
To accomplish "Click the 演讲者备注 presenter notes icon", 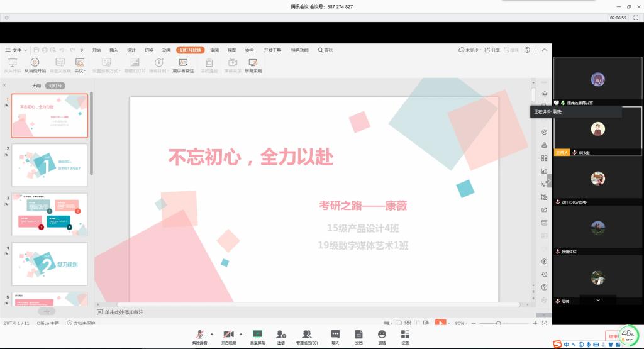I will tap(183, 62).
